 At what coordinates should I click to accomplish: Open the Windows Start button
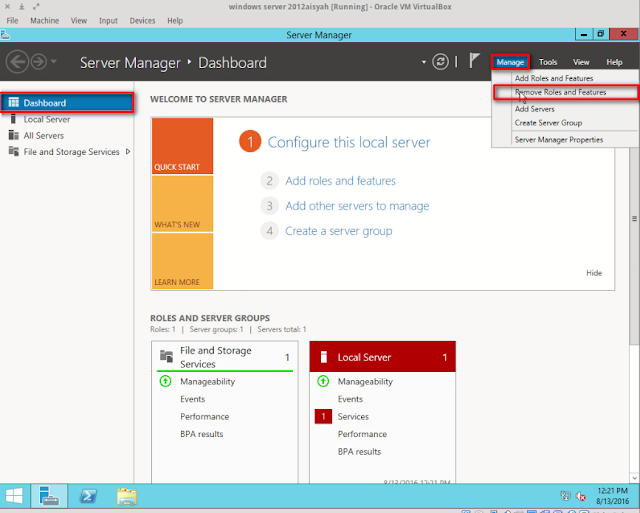[14, 496]
